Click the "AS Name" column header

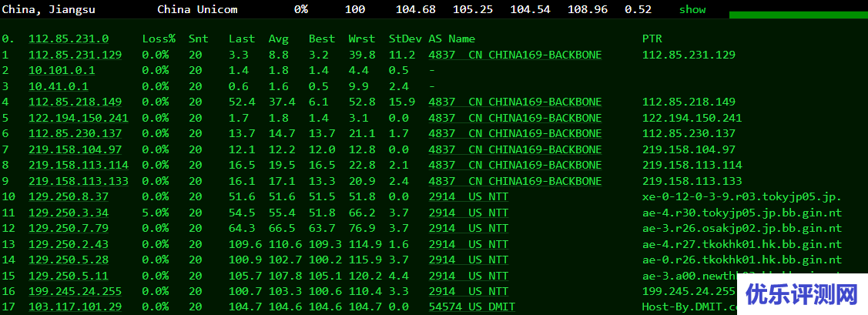point(451,39)
